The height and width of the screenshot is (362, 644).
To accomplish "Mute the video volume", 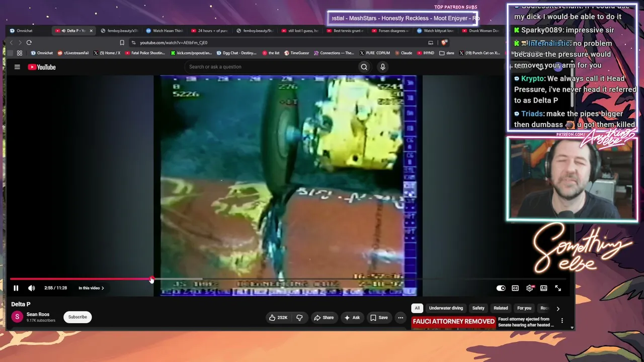I will click(x=31, y=288).
